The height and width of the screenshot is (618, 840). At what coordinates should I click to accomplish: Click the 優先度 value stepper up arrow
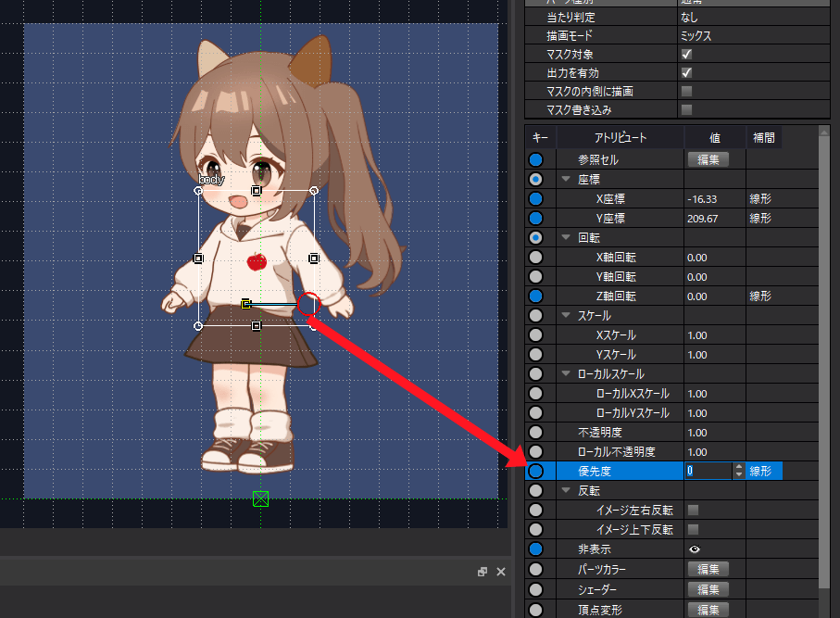pyautogui.click(x=739, y=467)
